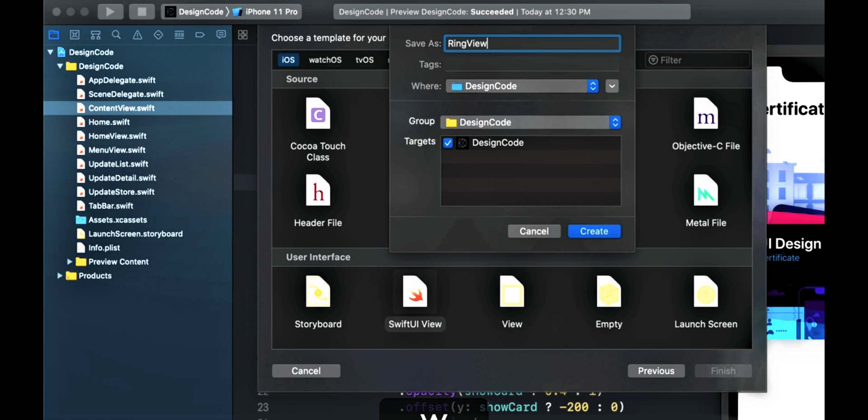
Task: Run the project with the Play button
Action: pyautogui.click(x=110, y=12)
